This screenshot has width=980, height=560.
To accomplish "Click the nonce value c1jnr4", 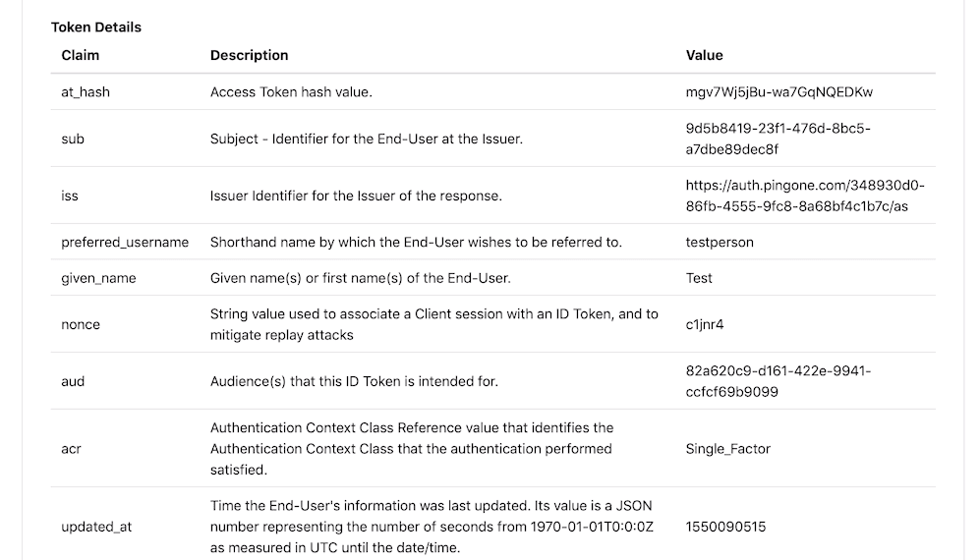I will point(706,324).
